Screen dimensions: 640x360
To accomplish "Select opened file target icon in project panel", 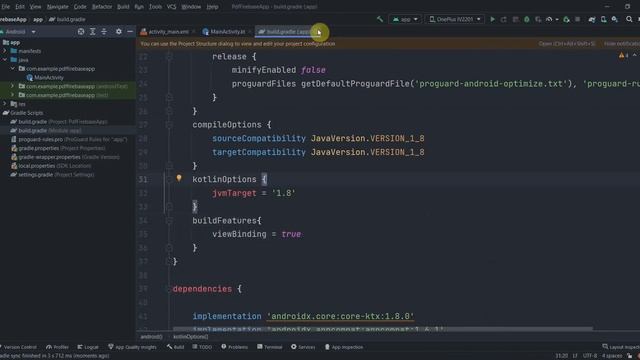I will [x=81, y=31].
